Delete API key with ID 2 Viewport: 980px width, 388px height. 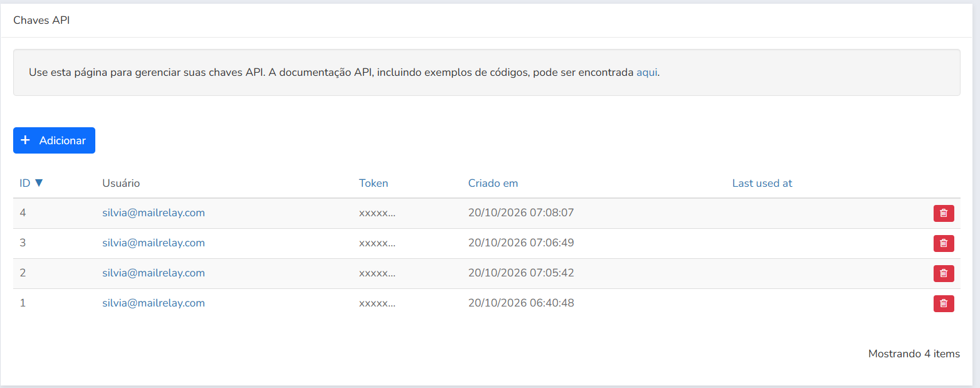click(944, 273)
